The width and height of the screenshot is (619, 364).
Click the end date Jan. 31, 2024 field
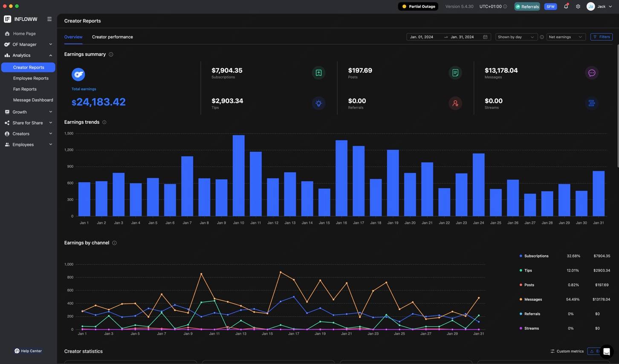pyautogui.click(x=462, y=37)
